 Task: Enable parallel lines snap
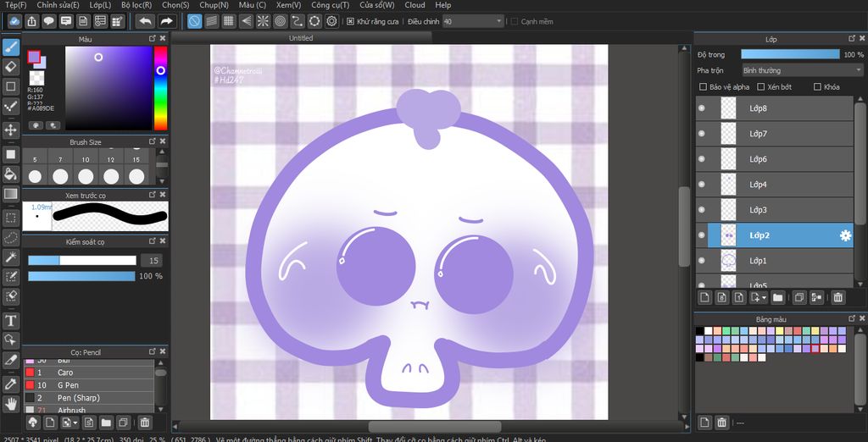pos(211,21)
